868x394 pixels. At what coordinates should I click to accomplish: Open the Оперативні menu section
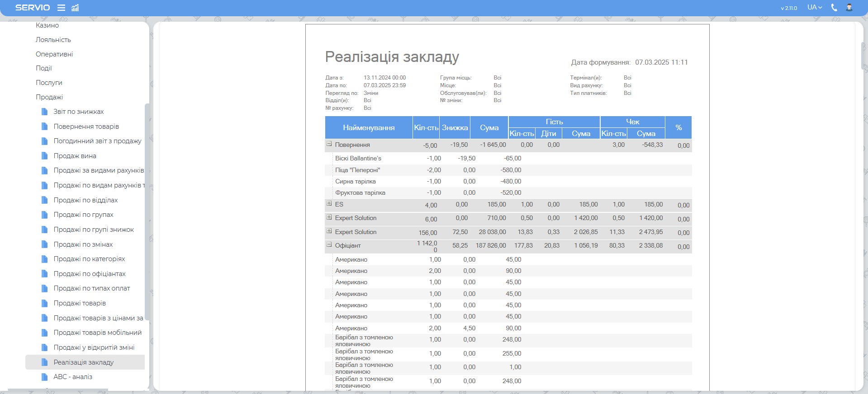(x=54, y=54)
